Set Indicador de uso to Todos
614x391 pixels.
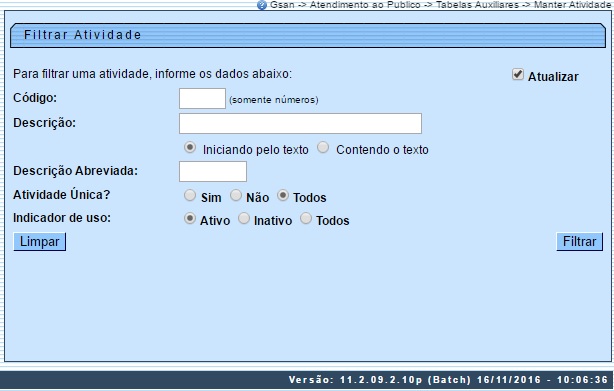pyautogui.click(x=306, y=218)
